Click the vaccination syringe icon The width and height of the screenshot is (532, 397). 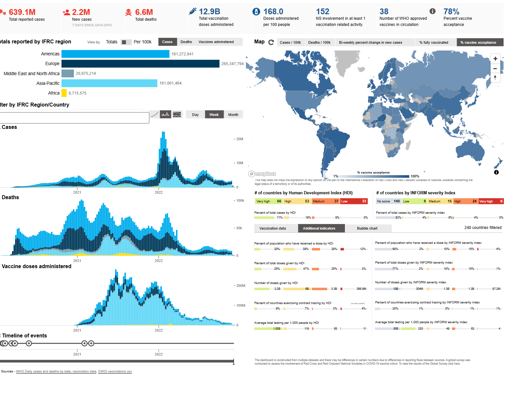click(193, 11)
